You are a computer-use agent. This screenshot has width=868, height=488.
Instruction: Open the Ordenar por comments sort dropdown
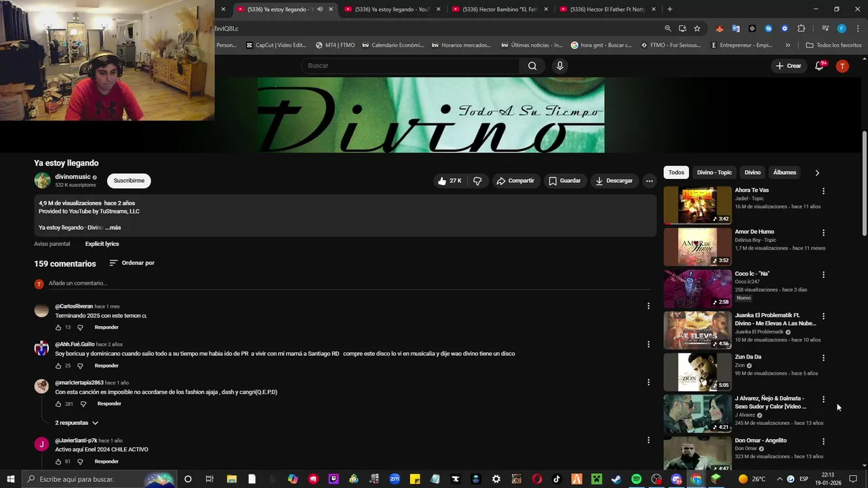pyautogui.click(x=132, y=263)
